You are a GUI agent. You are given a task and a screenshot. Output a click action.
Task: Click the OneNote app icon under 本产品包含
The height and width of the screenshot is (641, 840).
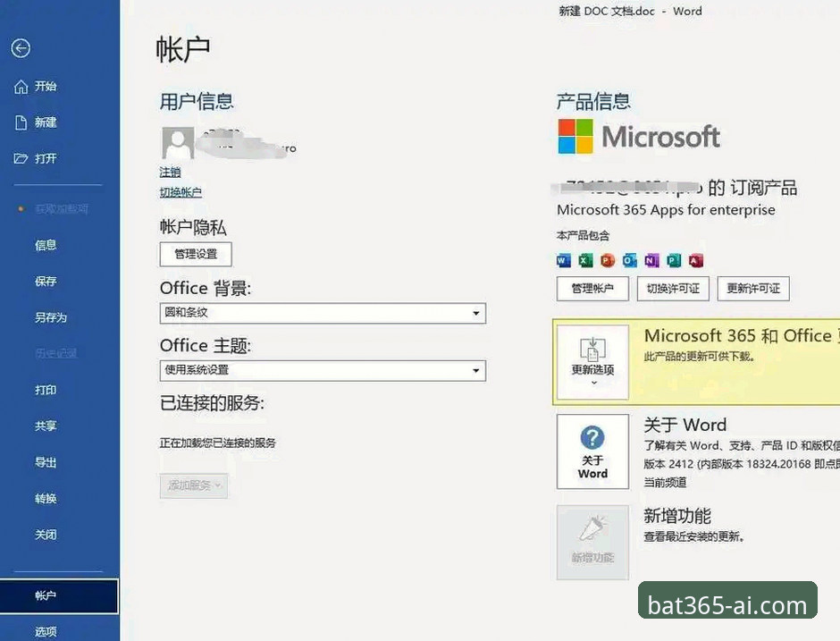[651, 260]
